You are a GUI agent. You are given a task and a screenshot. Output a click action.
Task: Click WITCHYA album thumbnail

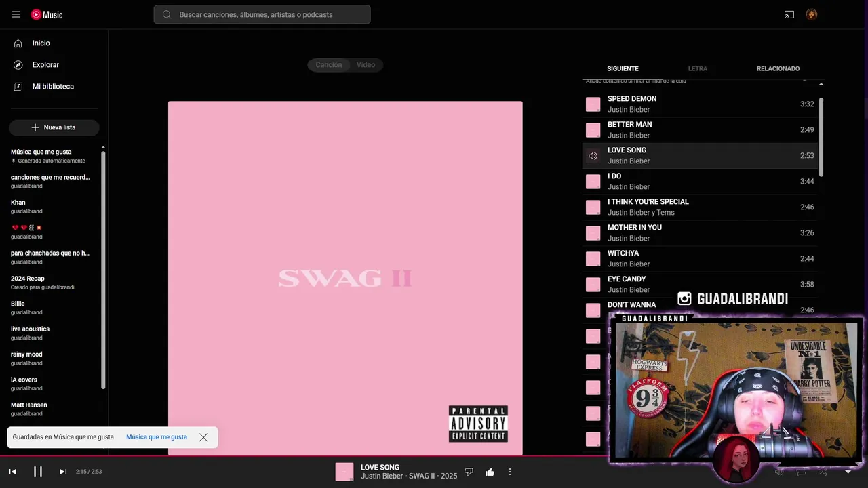click(x=593, y=259)
